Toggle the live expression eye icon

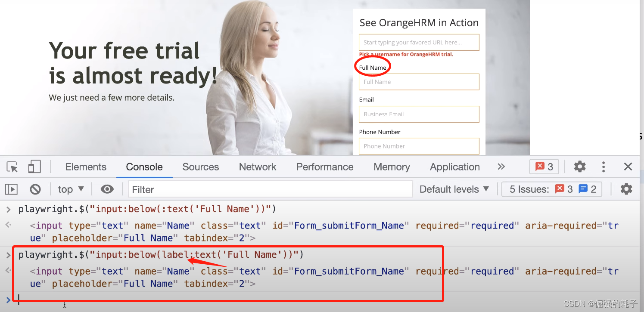107,189
